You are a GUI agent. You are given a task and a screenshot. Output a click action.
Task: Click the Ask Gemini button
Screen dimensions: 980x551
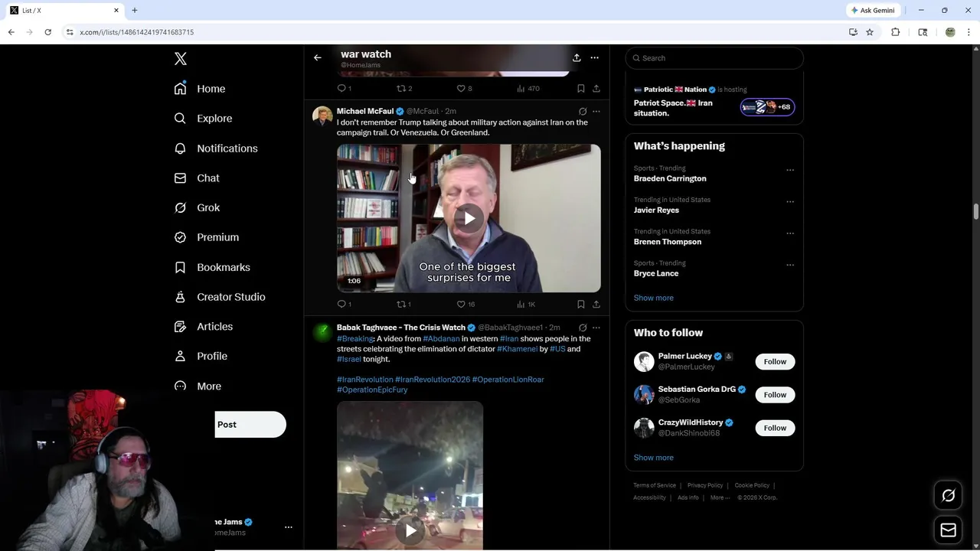tap(873, 11)
